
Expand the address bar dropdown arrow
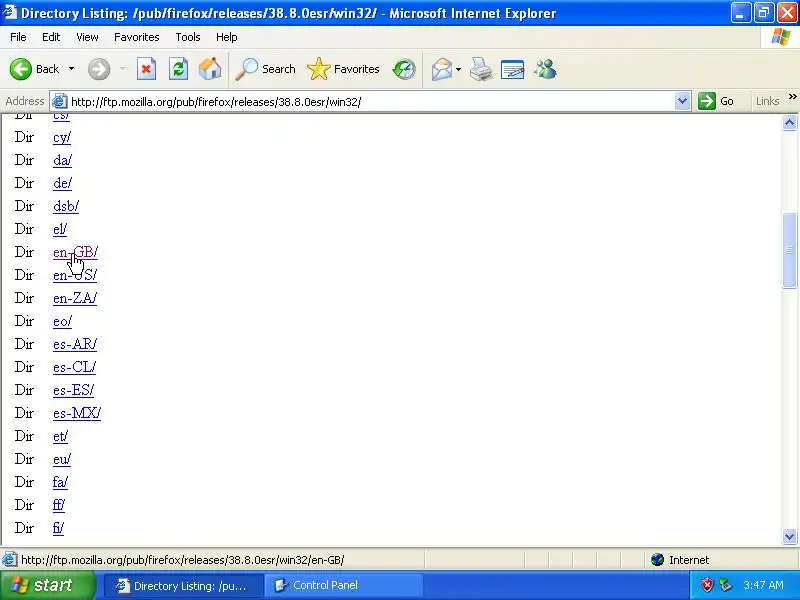pyautogui.click(x=682, y=101)
